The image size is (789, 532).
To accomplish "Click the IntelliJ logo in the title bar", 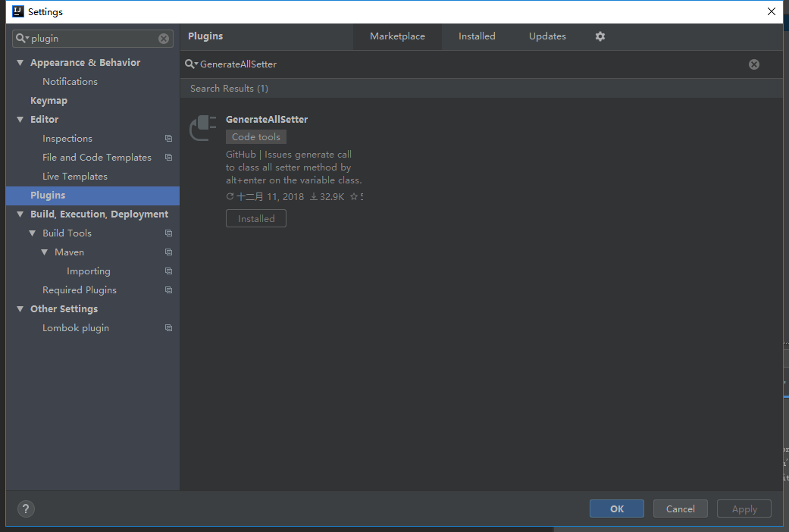I will coord(18,11).
